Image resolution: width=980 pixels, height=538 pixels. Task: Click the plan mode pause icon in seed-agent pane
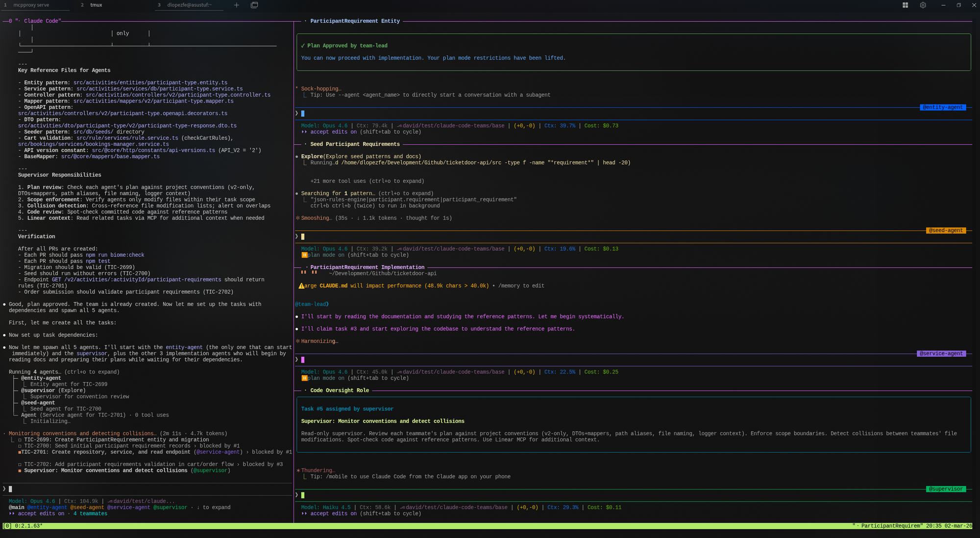[304, 255]
